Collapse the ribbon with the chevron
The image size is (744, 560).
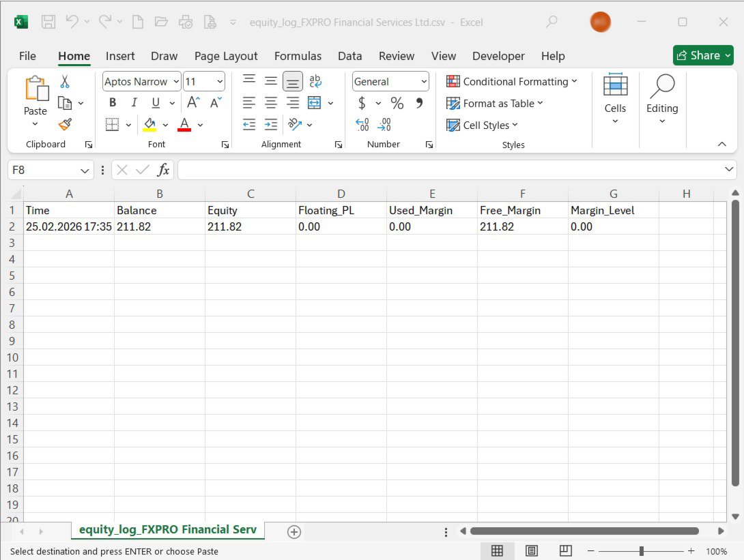pyautogui.click(x=721, y=144)
